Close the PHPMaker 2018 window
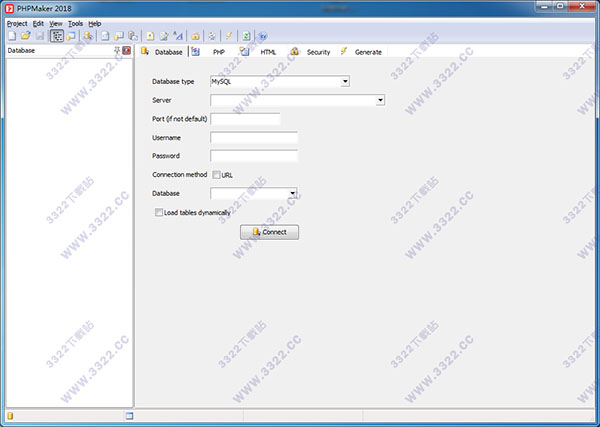600x427 pixels. (582, 6)
